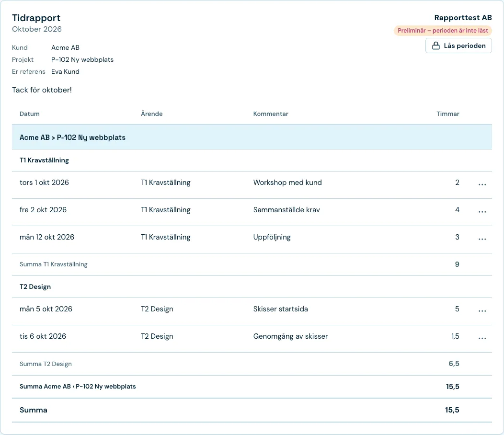The image size is (504, 435).
Task: Click the T1 Kravställning section heading
Action: click(x=45, y=160)
